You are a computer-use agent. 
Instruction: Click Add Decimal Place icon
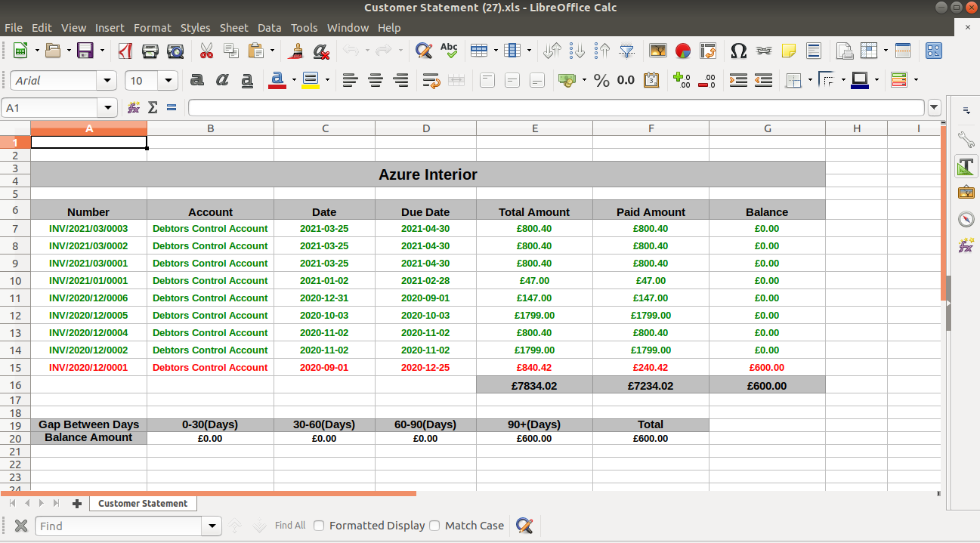point(682,80)
